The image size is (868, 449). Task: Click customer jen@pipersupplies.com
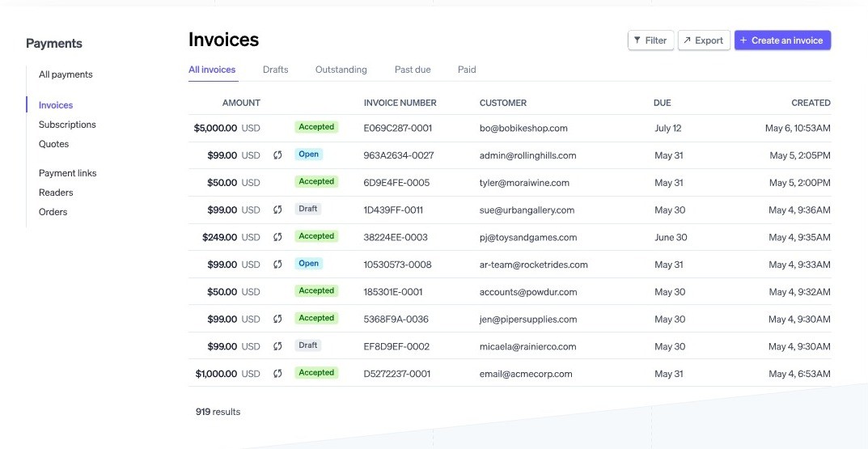click(528, 320)
